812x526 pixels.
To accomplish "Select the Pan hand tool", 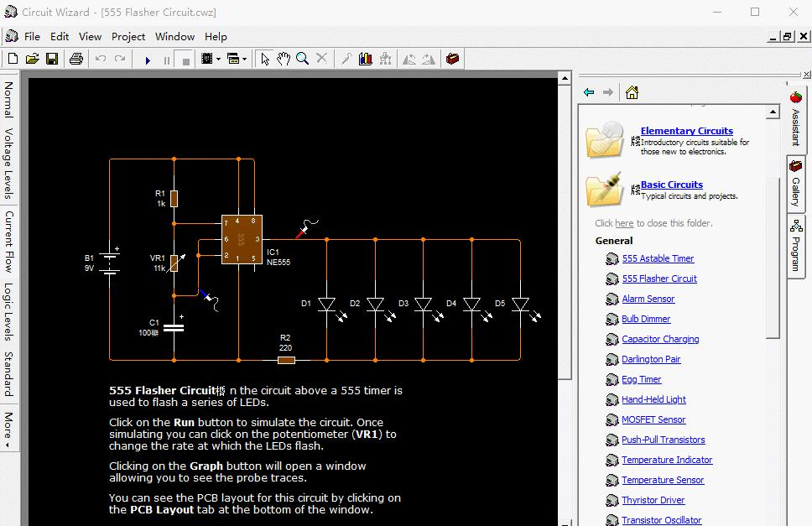I will coord(284,59).
